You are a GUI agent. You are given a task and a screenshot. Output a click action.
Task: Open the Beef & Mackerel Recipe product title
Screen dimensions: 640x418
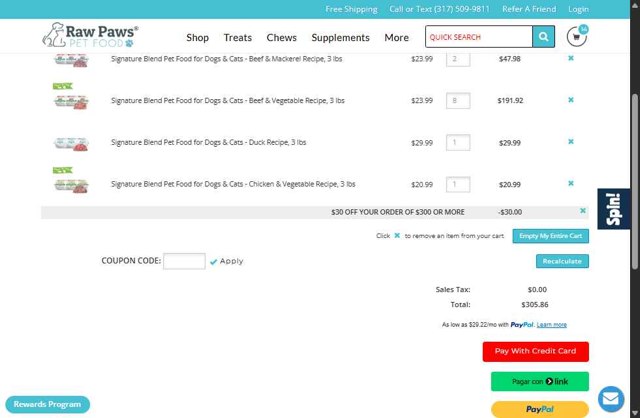(227, 59)
